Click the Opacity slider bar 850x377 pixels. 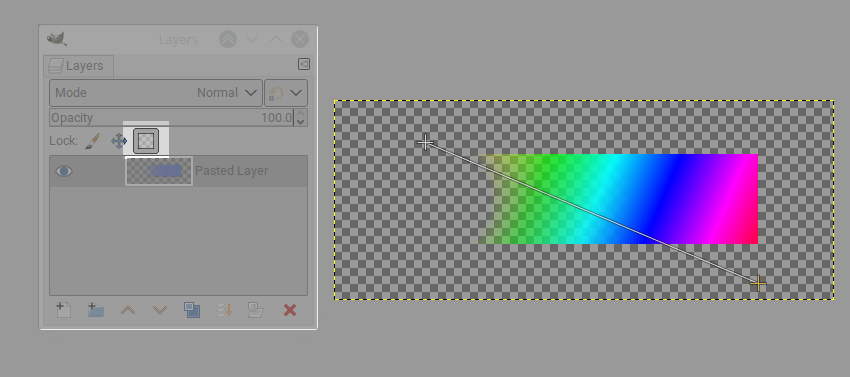[171, 118]
